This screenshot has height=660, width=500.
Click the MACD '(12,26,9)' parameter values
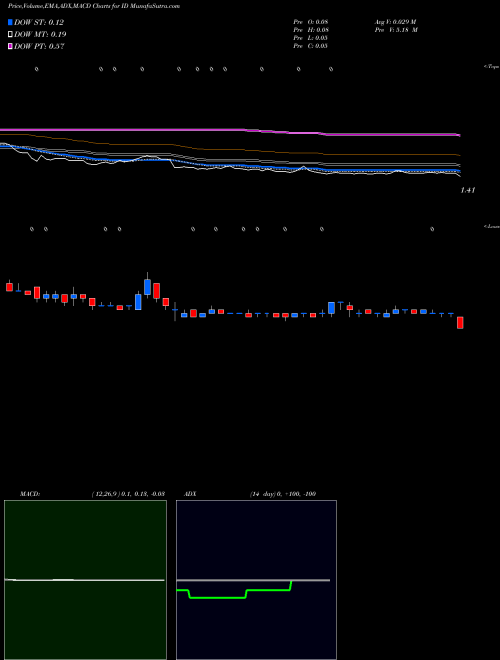point(128,494)
